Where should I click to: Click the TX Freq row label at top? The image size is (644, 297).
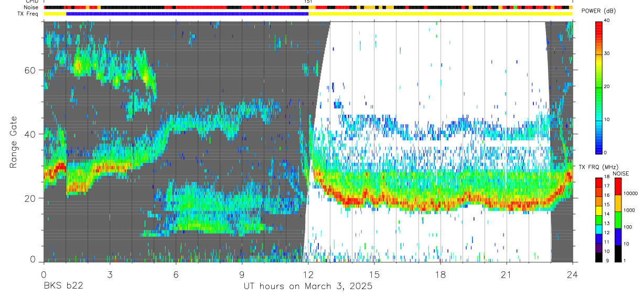[x=28, y=14]
